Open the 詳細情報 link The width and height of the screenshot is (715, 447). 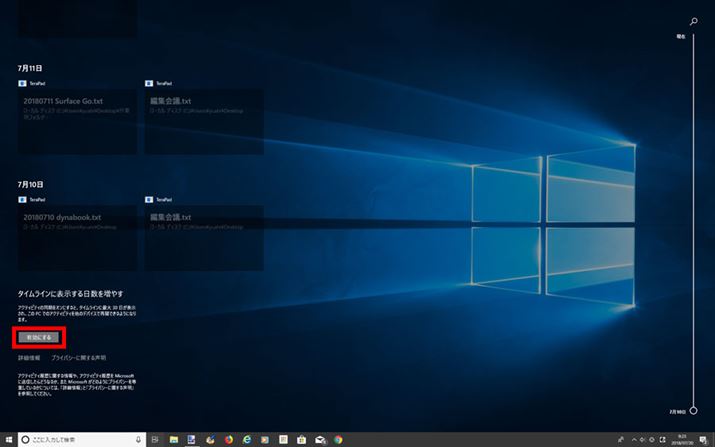click(29, 357)
